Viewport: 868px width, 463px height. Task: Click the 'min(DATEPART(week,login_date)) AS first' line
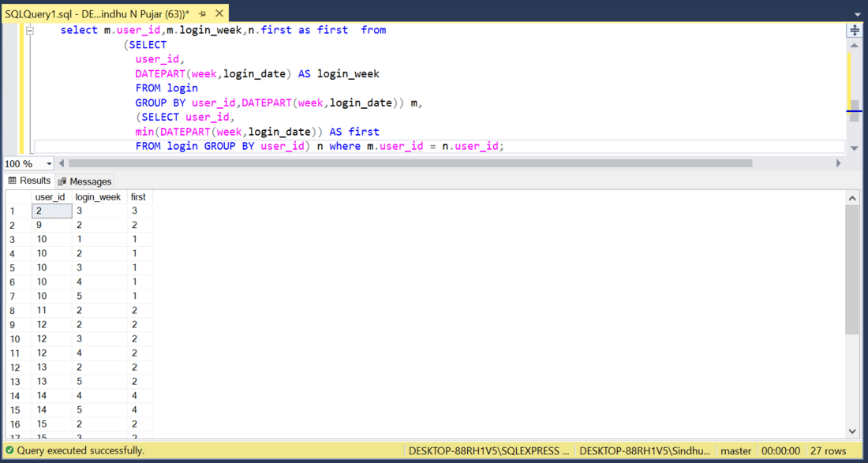[257, 132]
